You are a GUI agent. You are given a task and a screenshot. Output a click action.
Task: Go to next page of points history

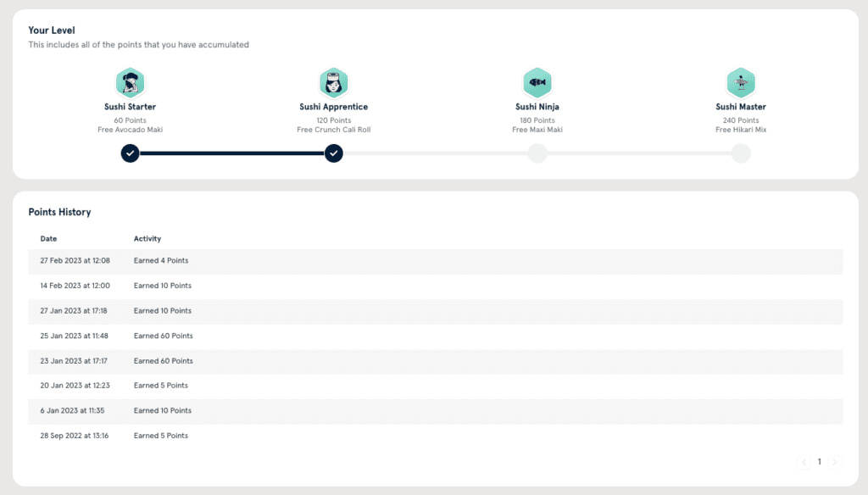[835, 462]
